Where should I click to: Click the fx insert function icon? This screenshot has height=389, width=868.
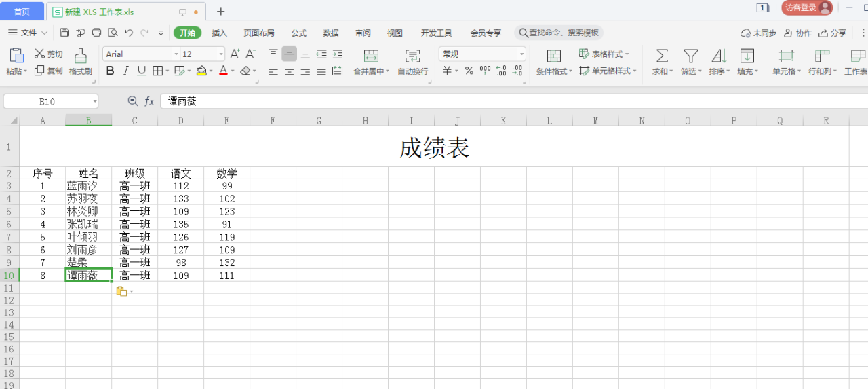click(150, 101)
